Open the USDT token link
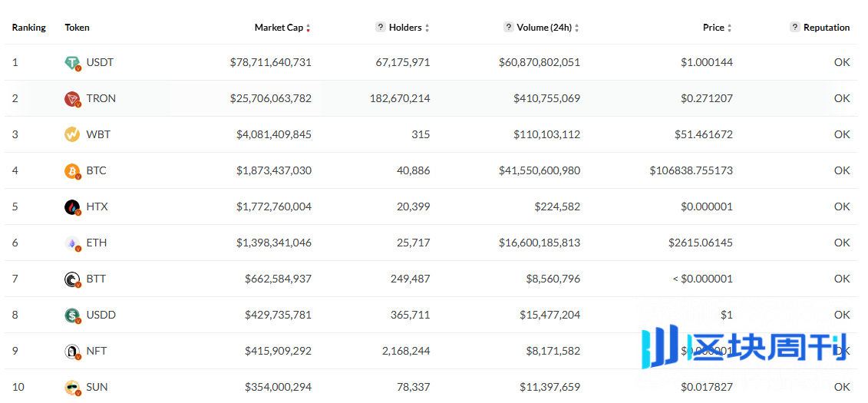The height and width of the screenshot is (403, 868). pyautogui.click(x=100, y=62)
